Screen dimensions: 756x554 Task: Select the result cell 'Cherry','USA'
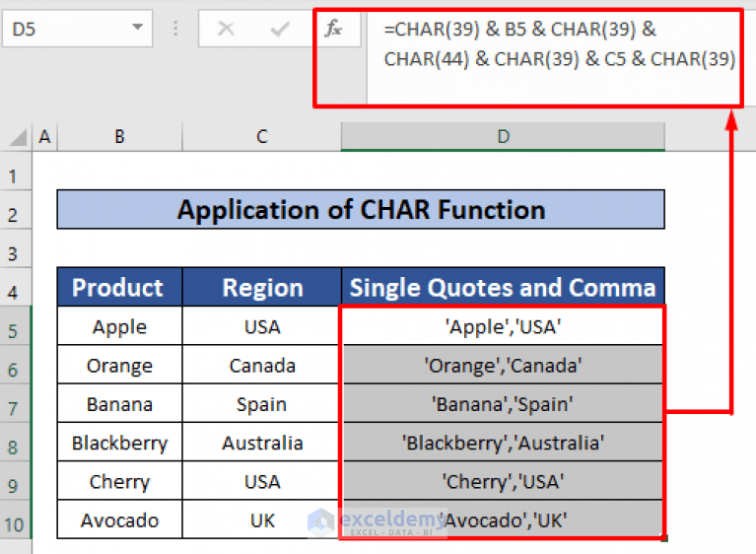[503, 481]
